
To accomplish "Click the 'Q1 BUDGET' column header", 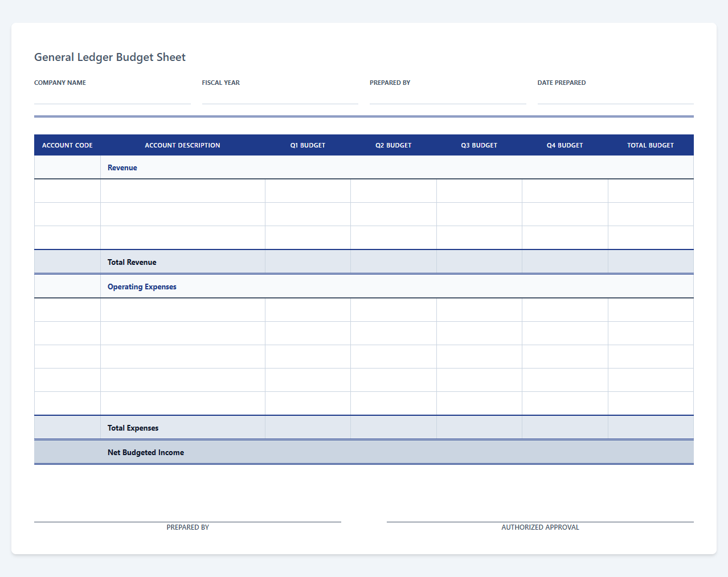I will (x=308, y=145).
